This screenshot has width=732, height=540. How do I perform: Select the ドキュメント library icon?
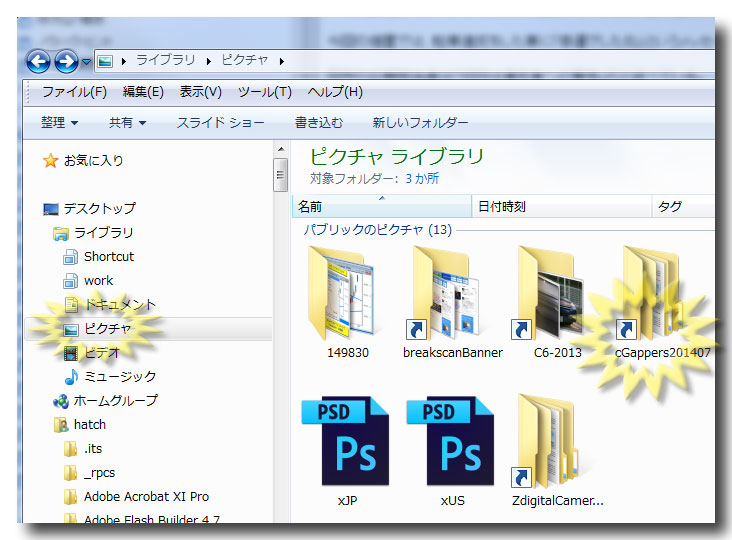pyautogui.click(x=71, y=305)
